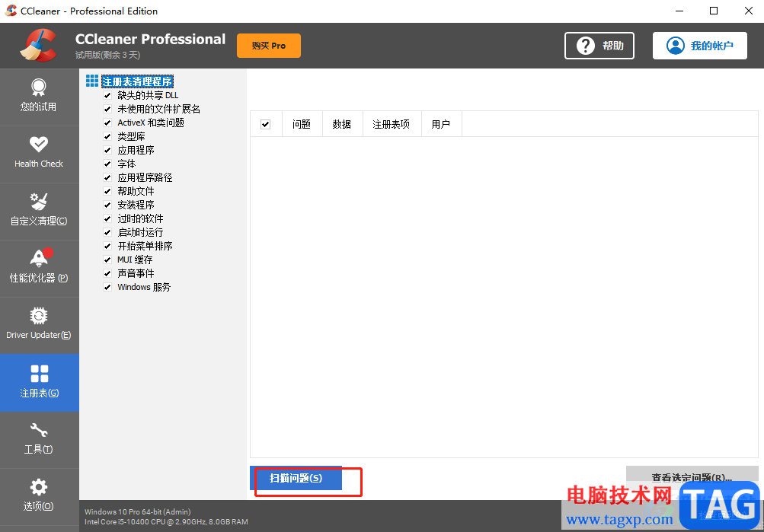This screenshot has width=764, height=532.
Task: Click Intel Core i5-10400 CPU info text
Action: (x=166, y=522)
